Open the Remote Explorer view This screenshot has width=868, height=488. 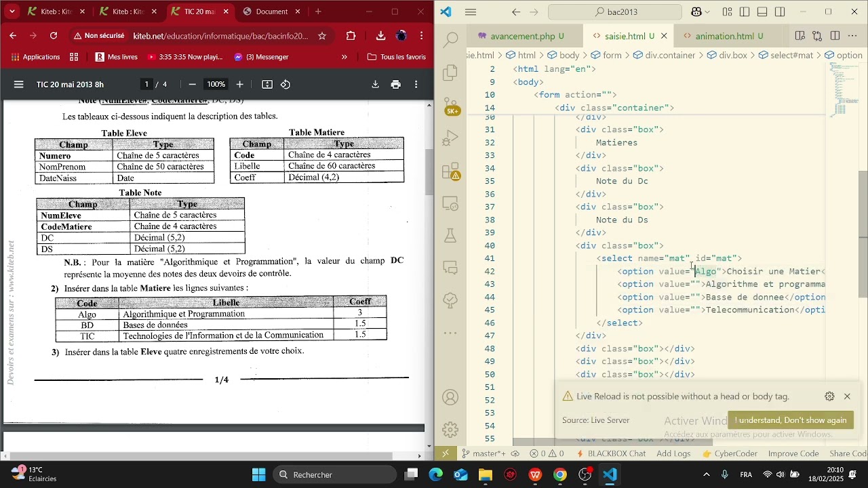(x=451, y=203)
